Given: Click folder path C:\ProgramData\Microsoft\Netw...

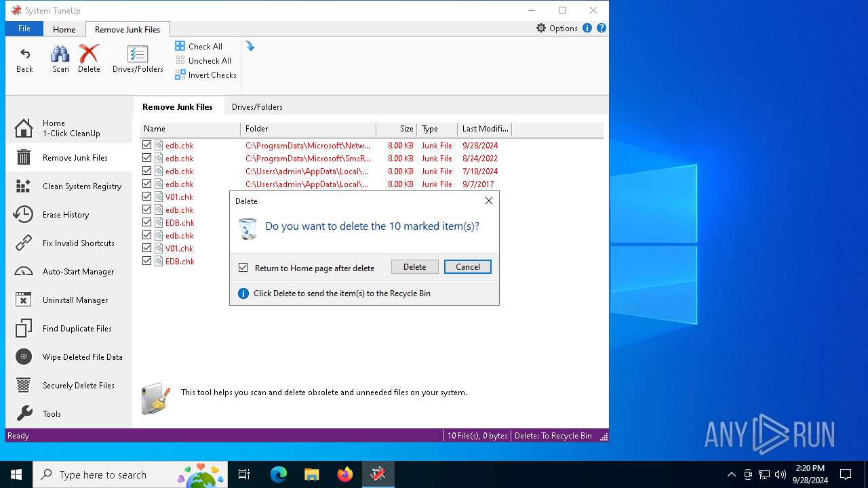Looking at the screenshot, I should coord(308,145).
